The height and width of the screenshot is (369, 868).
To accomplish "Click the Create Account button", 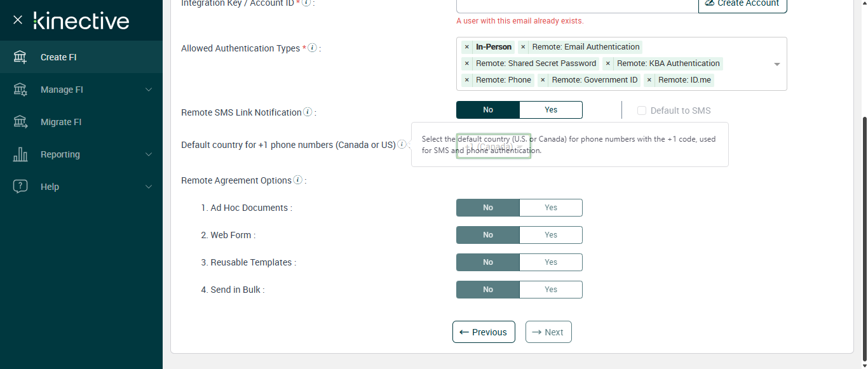I will tap(742, 4).
